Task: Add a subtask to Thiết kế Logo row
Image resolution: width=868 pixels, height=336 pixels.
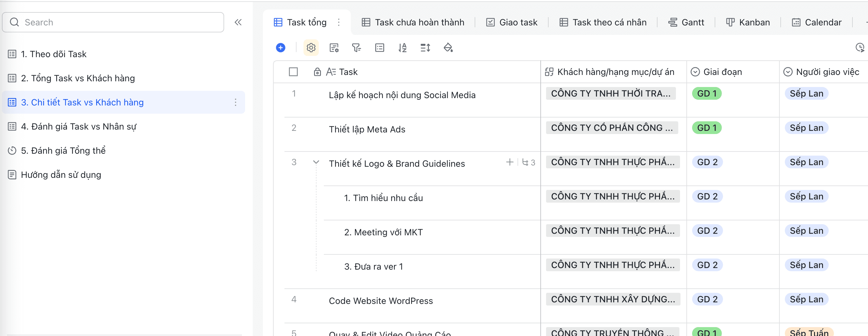Action: pyautogui.click(x=510, y=162)
